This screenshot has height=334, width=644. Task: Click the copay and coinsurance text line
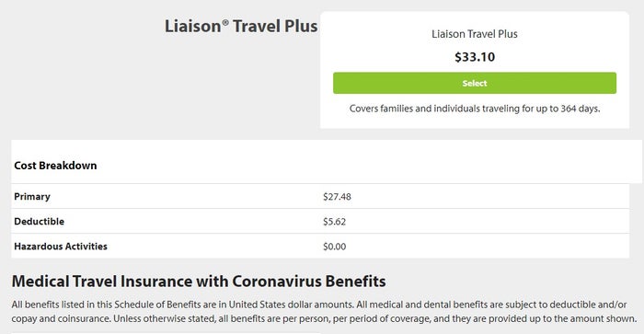click(324, 318)
